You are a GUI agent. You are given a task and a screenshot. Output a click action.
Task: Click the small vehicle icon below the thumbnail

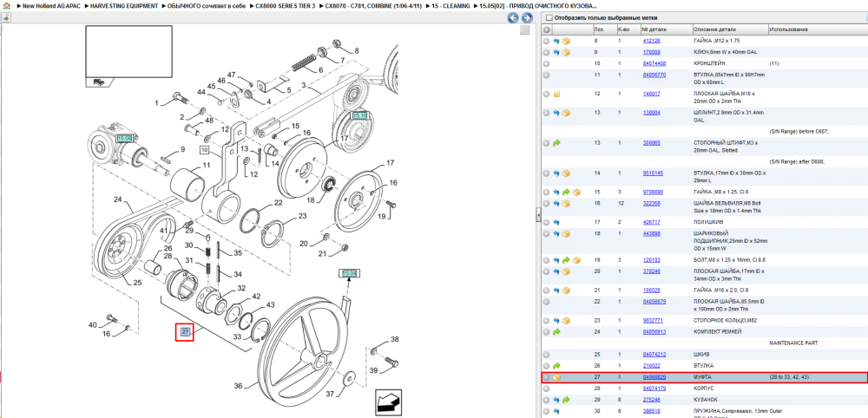[99, 82]
